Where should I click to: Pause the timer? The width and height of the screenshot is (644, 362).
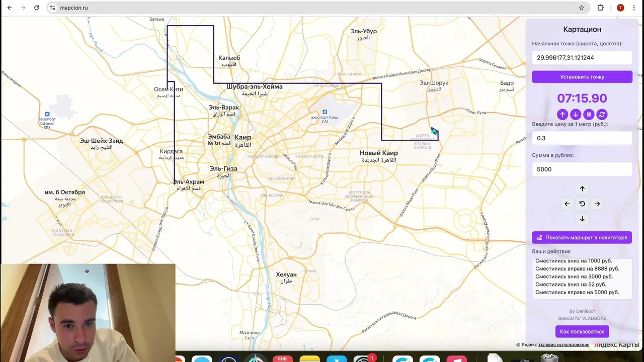click(x=589, y=114)
